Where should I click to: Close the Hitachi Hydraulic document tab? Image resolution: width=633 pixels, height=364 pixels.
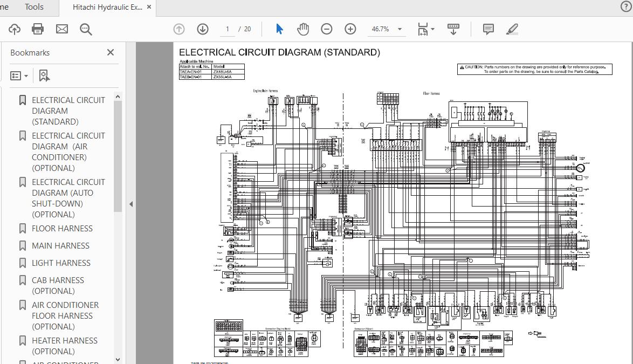[x=149, y=8]
